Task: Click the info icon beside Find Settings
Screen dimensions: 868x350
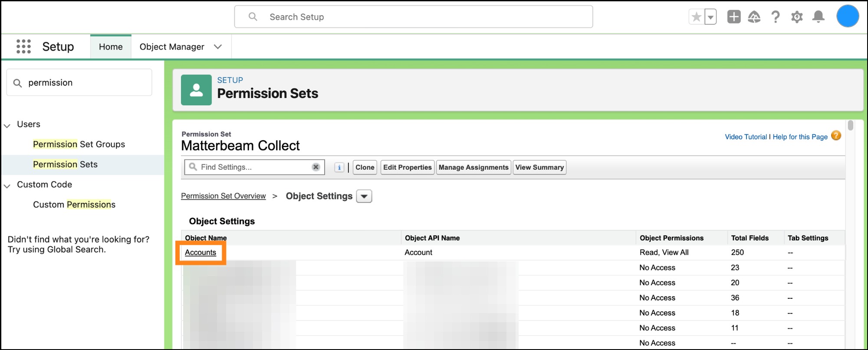Action: coord(339,168)
